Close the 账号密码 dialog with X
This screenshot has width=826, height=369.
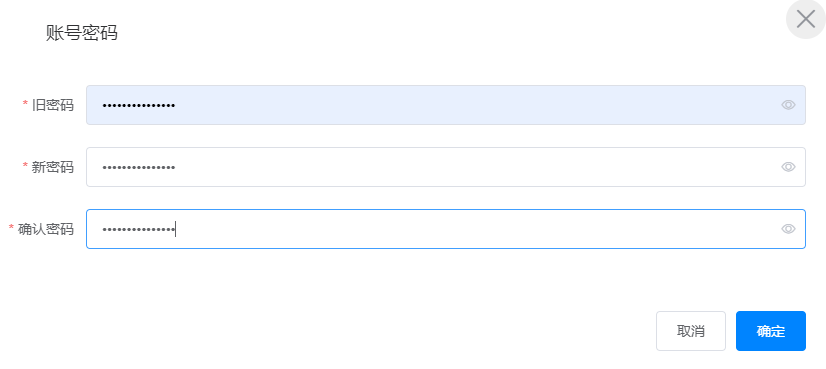click(x=806, y=20)
